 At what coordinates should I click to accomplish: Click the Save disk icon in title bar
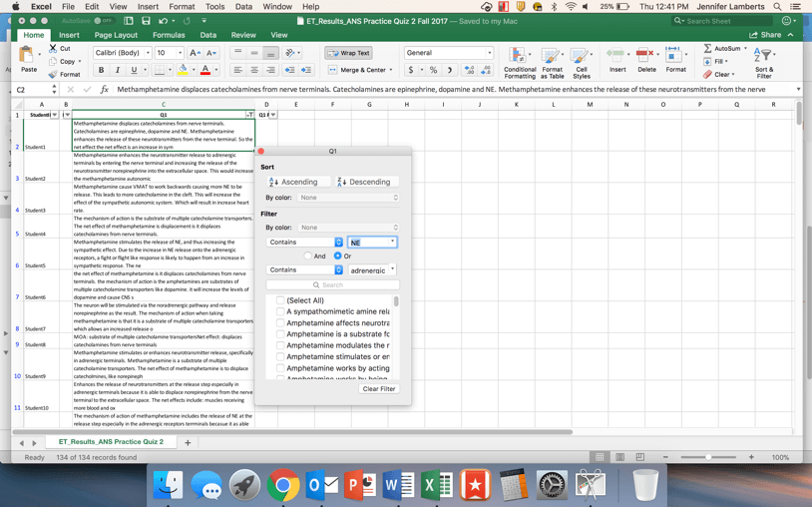[x=146, y=21]
